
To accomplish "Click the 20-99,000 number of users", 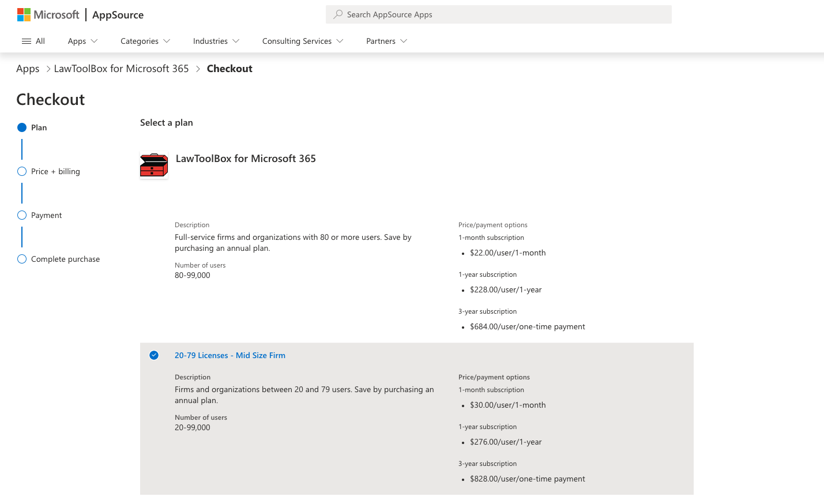I will tap(193, 427).
